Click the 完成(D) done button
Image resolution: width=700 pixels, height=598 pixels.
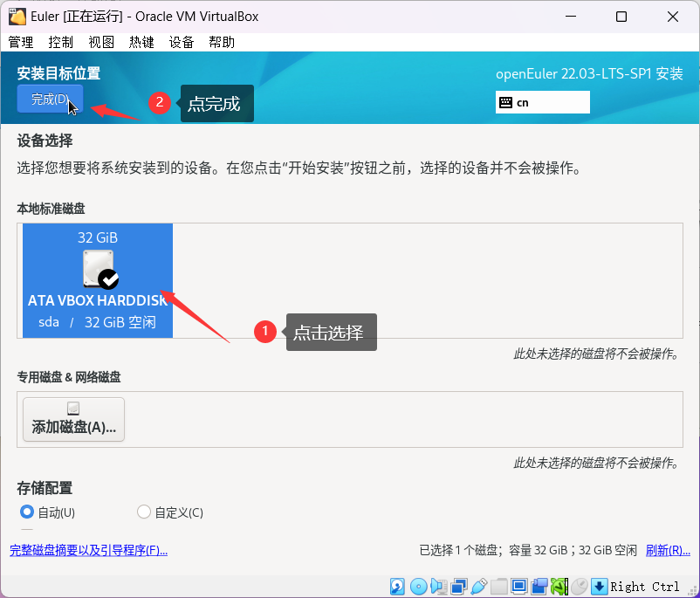tap(50, 99)
